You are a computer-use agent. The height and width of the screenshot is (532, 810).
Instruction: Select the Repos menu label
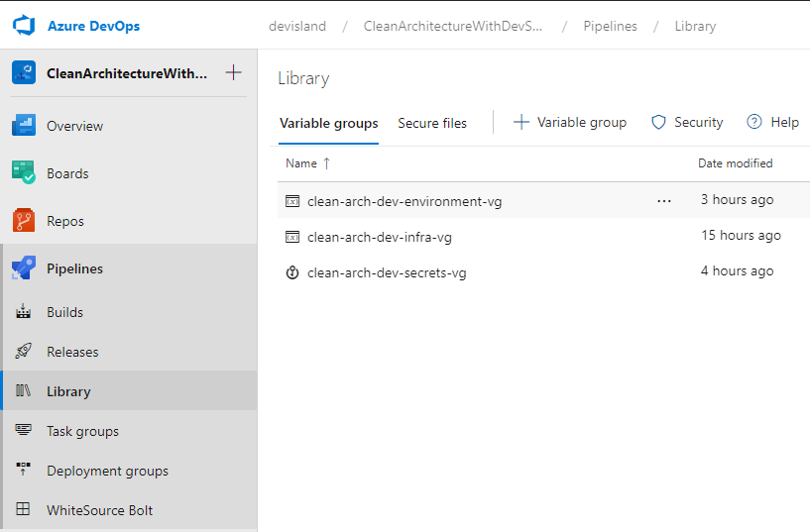point(65,221)
